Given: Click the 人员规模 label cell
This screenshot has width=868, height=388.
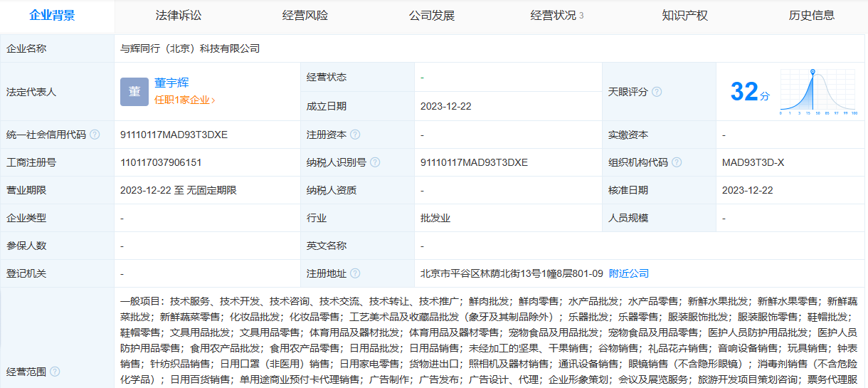Looking at the screenshot, I should pyautogui.click(x=659, y=218).
